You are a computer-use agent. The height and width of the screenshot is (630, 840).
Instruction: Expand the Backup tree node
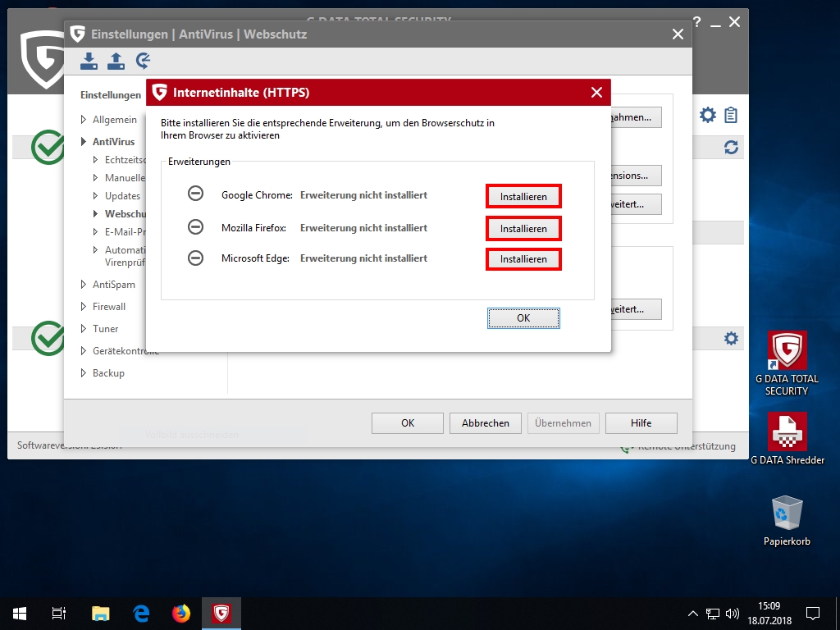[x=84, y=373]
